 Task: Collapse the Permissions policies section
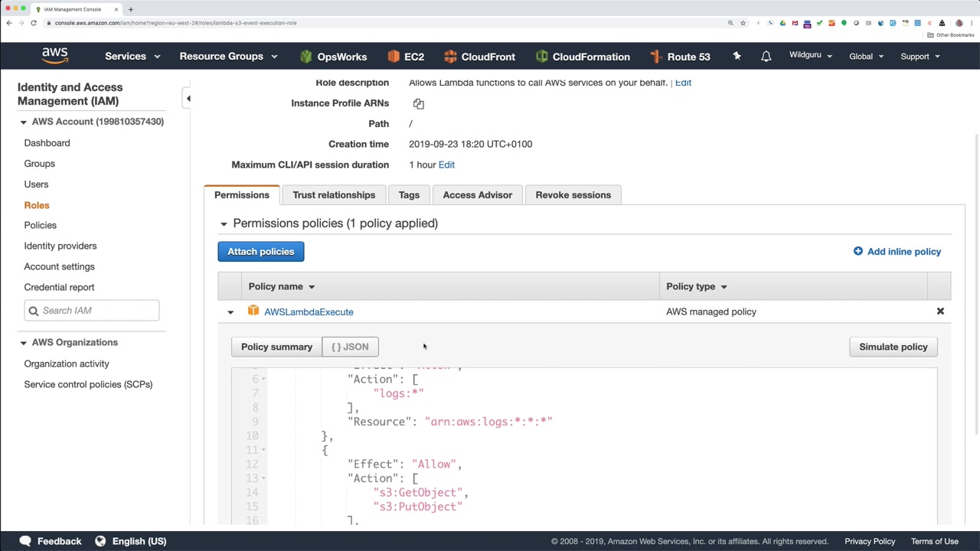pyautogui.click(x=224, y=223)
